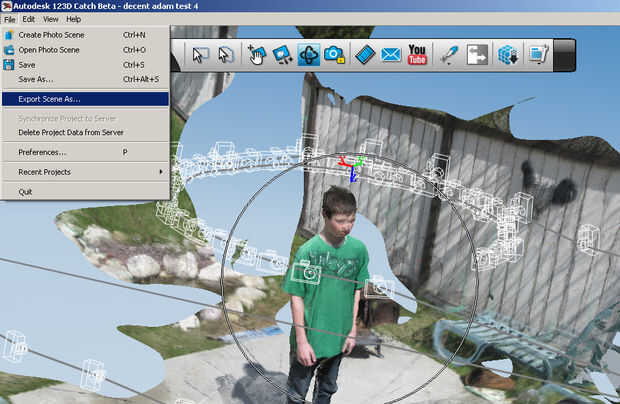
Task: Open the File menu
Action: [x=9, y=19]
